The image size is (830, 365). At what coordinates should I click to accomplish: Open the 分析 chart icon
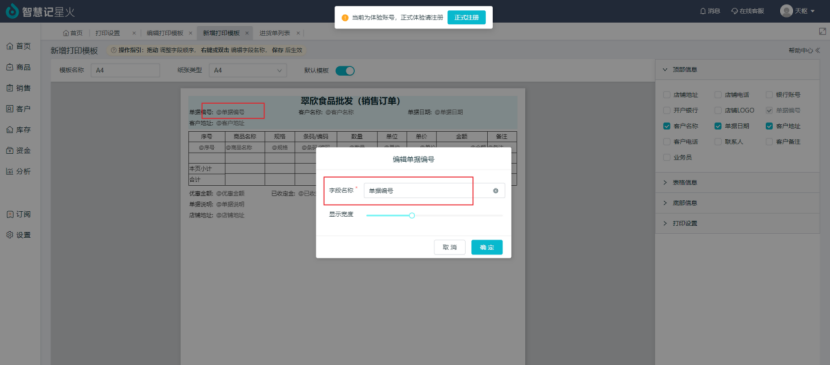coord(10,171)
